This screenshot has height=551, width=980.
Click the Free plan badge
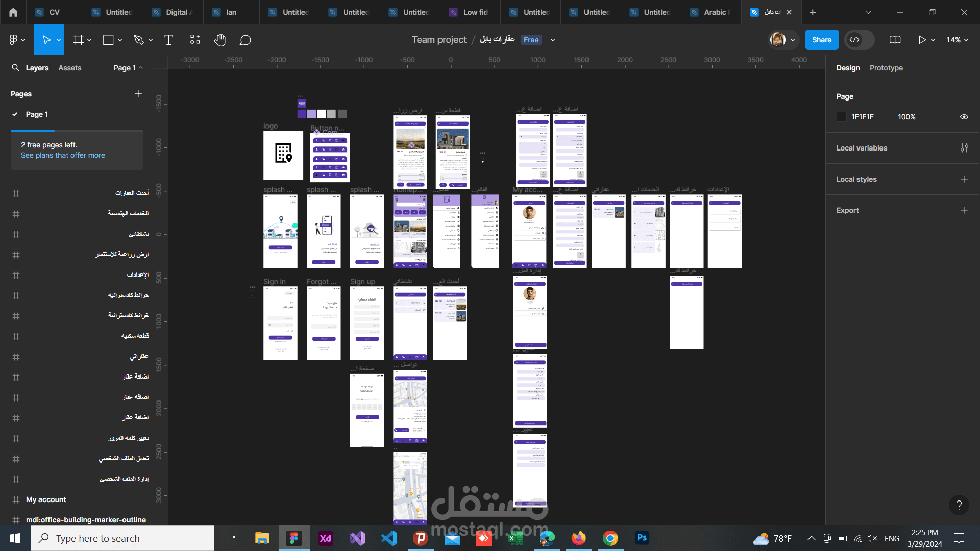[531, 40]
